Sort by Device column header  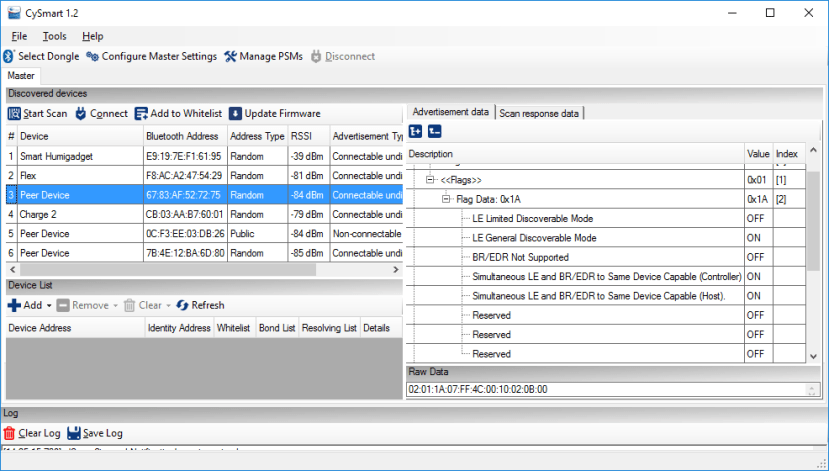point(80,136)
